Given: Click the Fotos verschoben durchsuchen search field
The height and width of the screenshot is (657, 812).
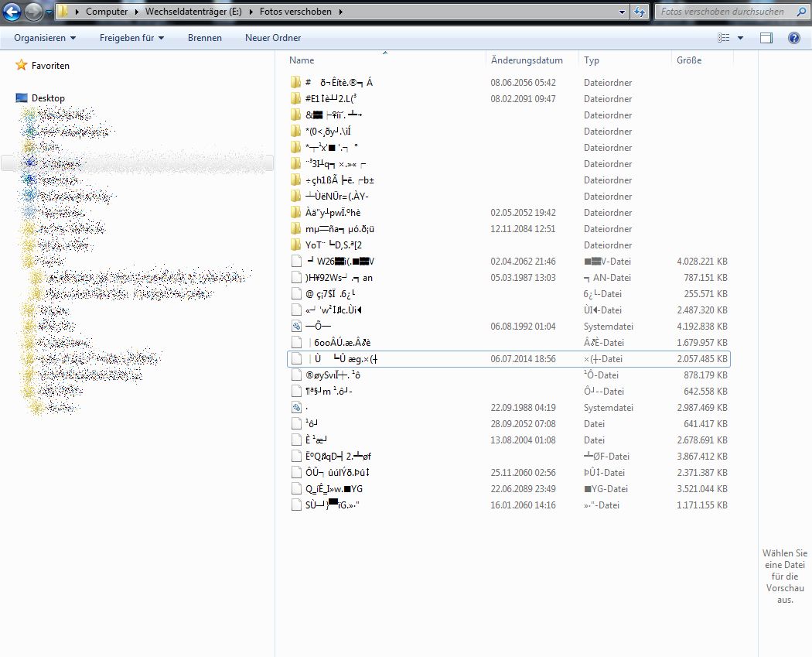Looking at the screenshot, I should (722, 12).
